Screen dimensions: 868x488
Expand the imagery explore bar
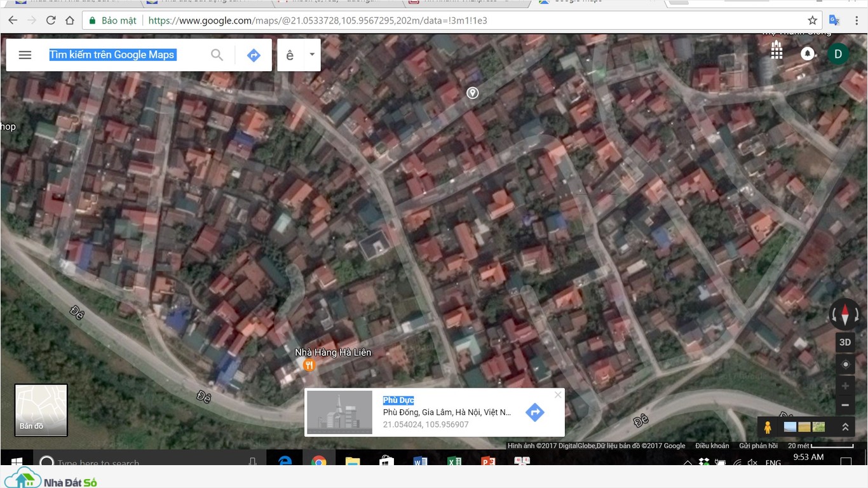[x=845, y=427]
